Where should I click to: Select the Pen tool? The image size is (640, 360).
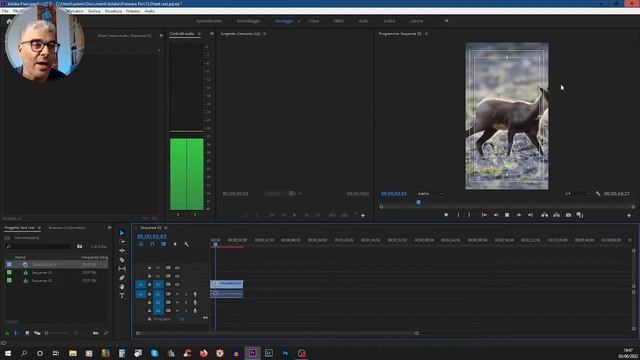click(x=122, y=278)
